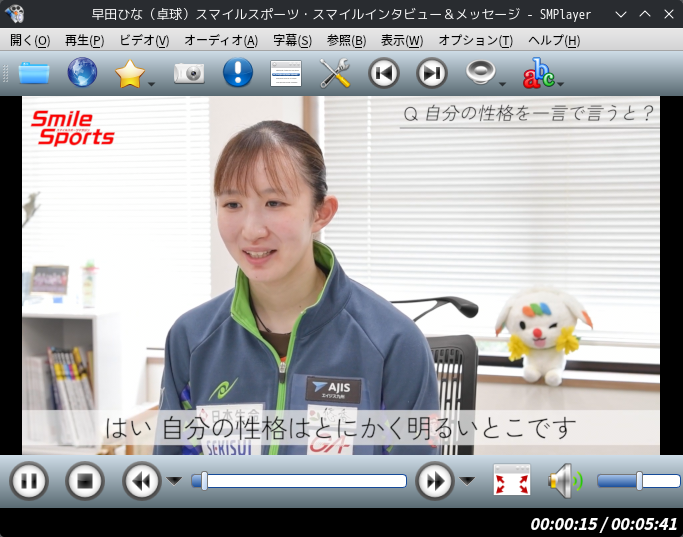This screenshot has width=683, height=537.
Task: Open file using the blue folder icon
Action: pos(34,73)
